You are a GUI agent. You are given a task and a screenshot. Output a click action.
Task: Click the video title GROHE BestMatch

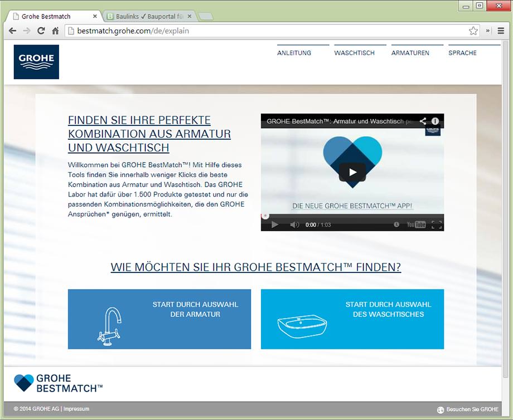tap(339, 121)
